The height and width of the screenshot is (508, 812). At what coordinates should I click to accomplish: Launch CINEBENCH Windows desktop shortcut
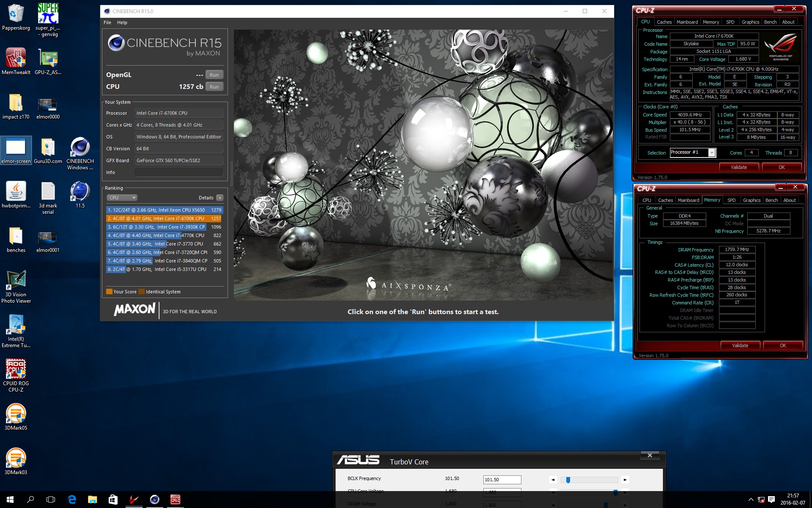80,153
